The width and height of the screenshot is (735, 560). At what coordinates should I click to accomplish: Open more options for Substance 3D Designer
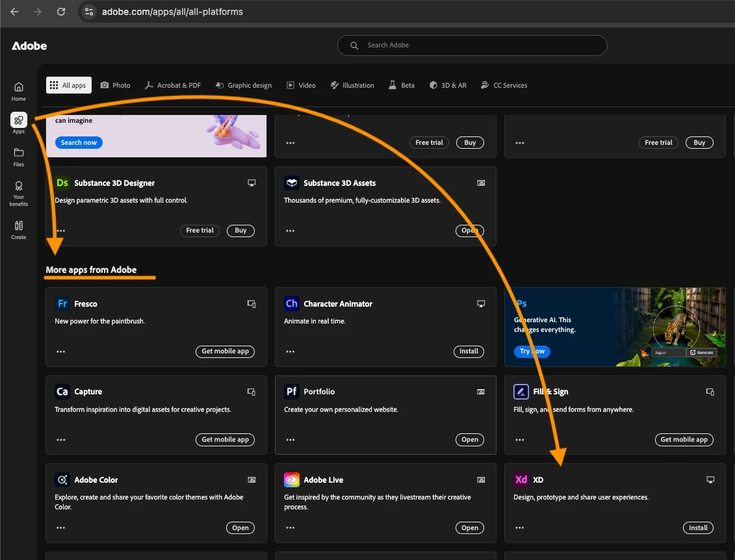pyautogui.click(x=61, y=231)
